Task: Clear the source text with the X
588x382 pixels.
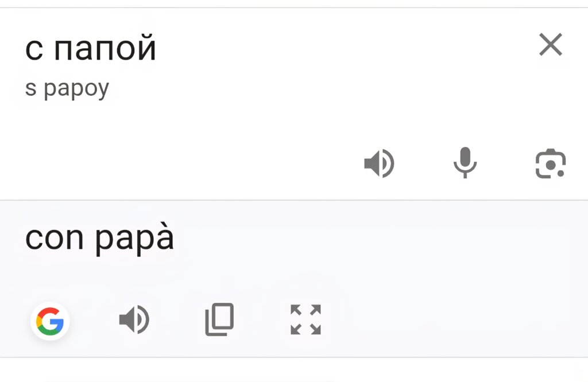Action: click(x=550, y=45)
